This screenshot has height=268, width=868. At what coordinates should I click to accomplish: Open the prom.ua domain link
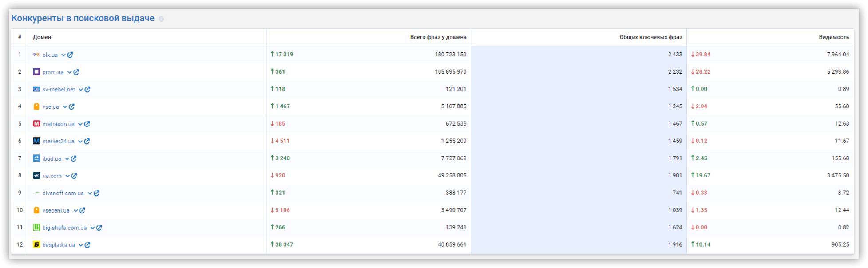[53, 72]
